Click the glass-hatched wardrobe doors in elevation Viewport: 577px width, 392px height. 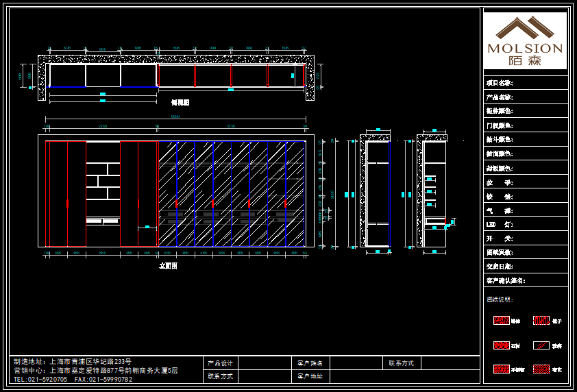click(x=231, y=193)
